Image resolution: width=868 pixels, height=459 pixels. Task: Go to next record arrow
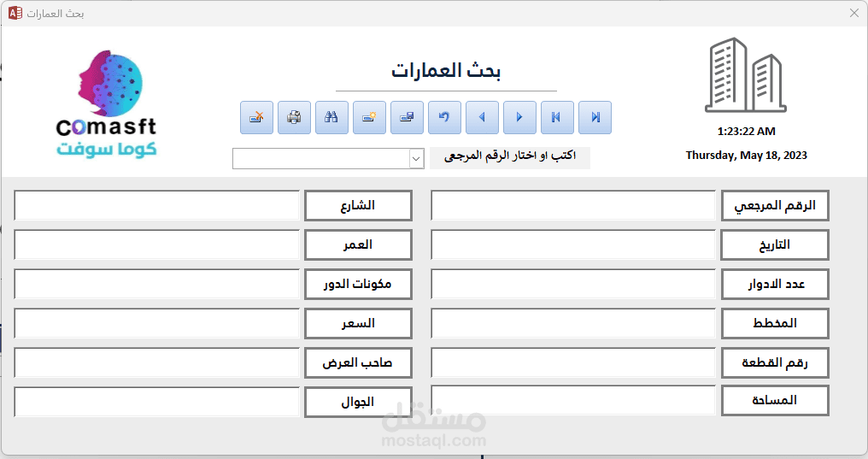pos(519,118)
